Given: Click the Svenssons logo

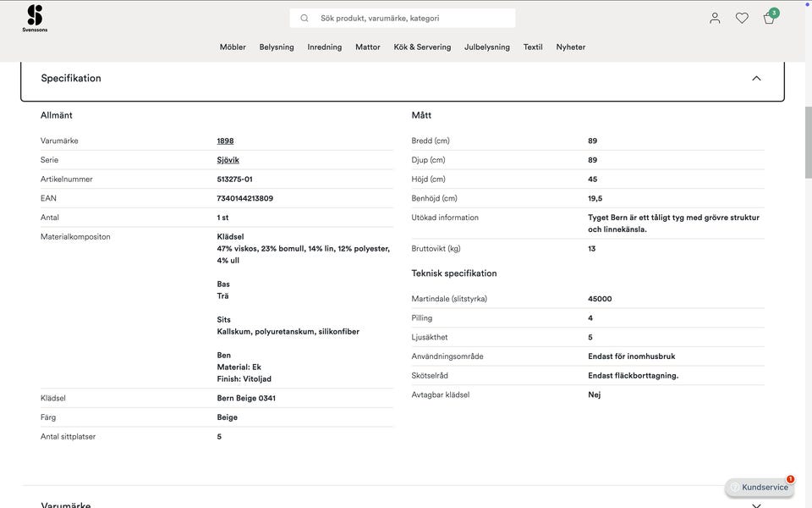Looking at the screenshot, I should coord(35,18).
